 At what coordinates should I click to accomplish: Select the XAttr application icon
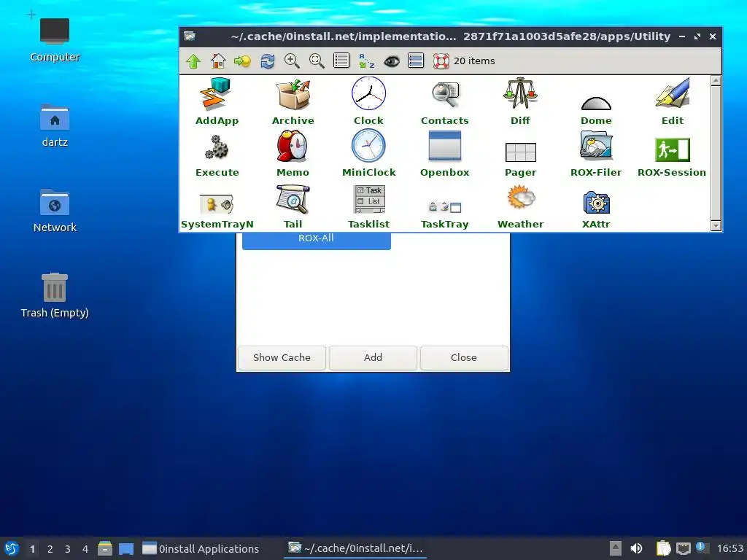point(596,203)
